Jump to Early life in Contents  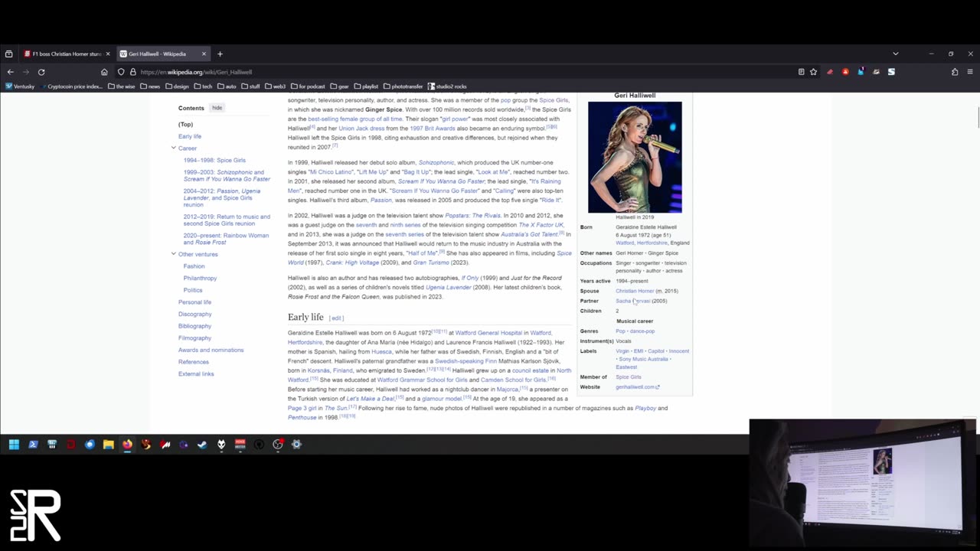(x=190, y=136)
